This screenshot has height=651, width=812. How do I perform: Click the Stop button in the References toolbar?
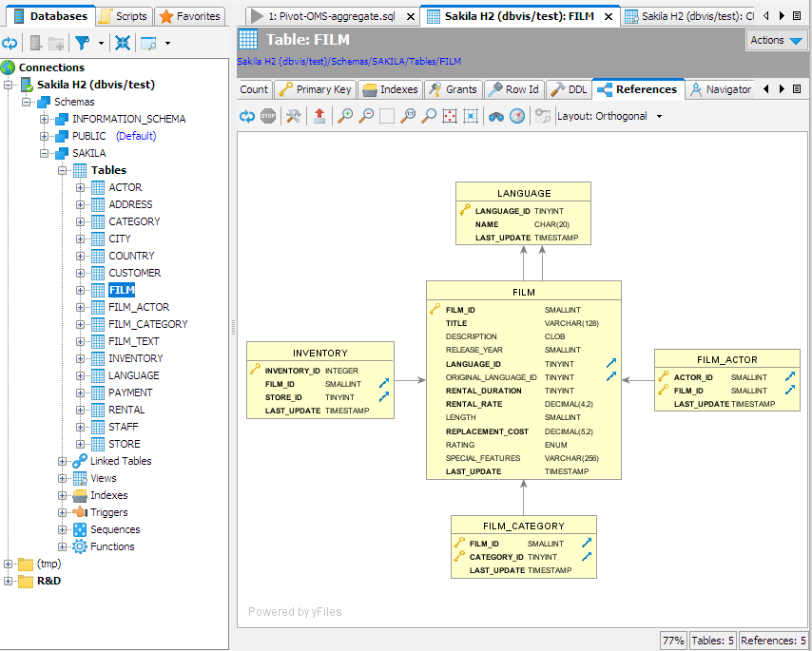(268, 116)
